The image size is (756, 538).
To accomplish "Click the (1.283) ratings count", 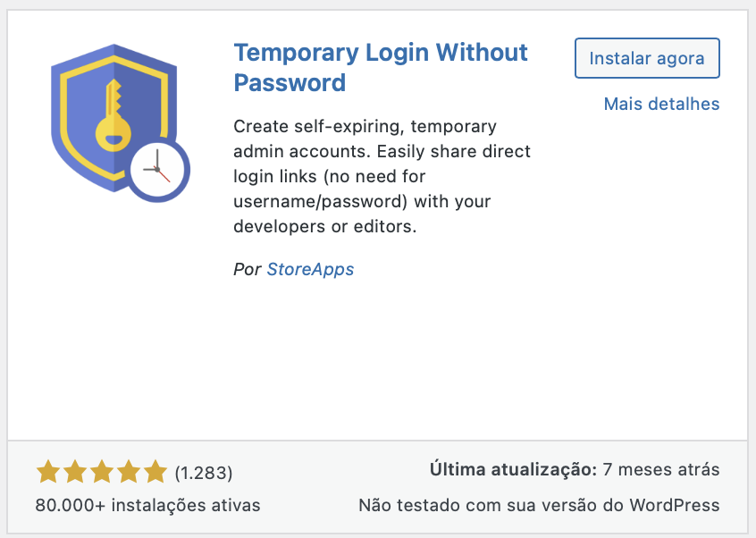I will (x=204, y=472).
